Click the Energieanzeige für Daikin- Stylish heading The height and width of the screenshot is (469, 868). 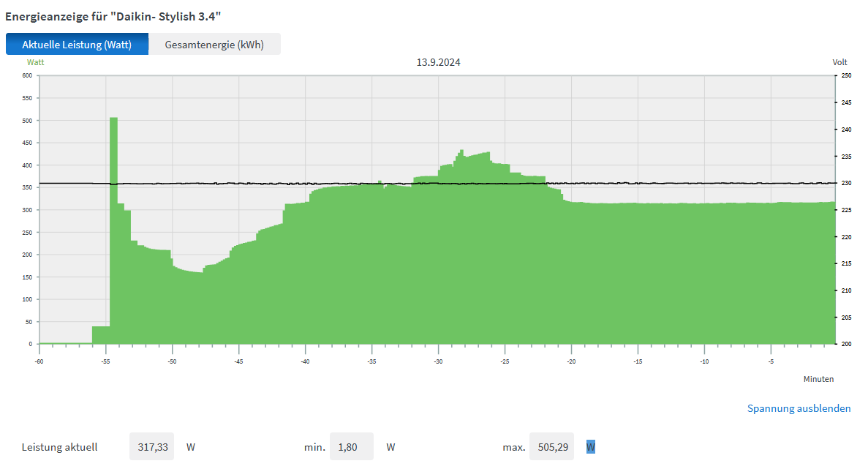click(113, 15)
